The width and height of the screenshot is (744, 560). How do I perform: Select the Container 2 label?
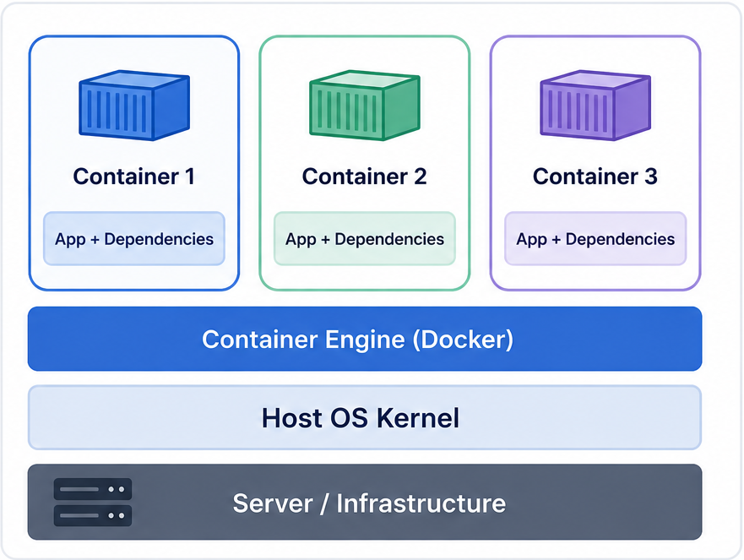(x=365, y=177)
